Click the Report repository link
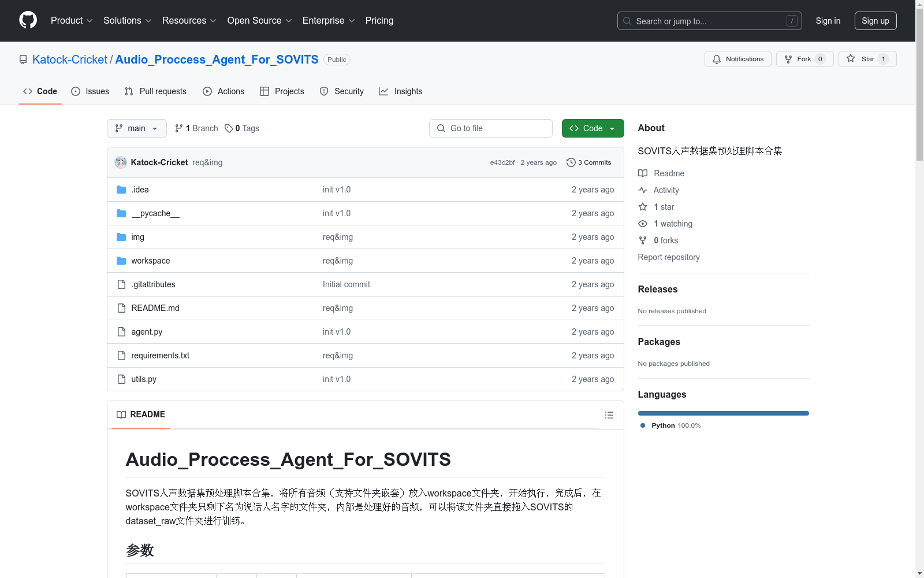This screenshot has width=924, height=578. pos(669,257)
